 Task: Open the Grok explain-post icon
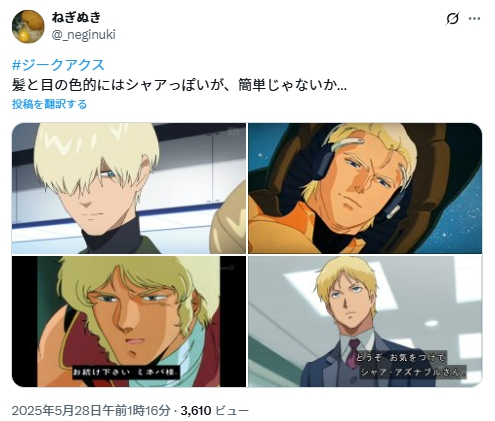pyautogui.click(x=452, y=19)
